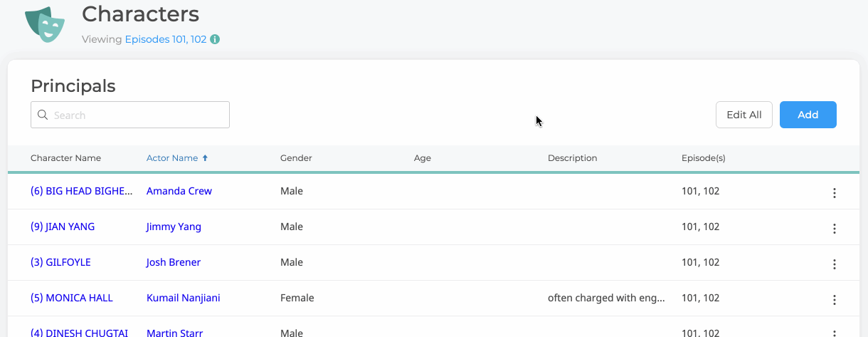Open the three-dot menu for MONICA HALL row

pos(835,300)
